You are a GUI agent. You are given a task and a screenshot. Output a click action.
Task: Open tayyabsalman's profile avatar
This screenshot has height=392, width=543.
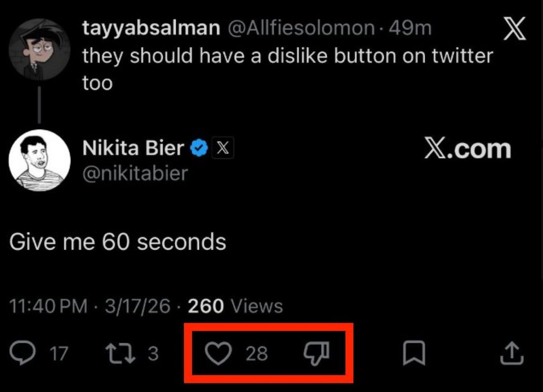[x=39, y=49]
